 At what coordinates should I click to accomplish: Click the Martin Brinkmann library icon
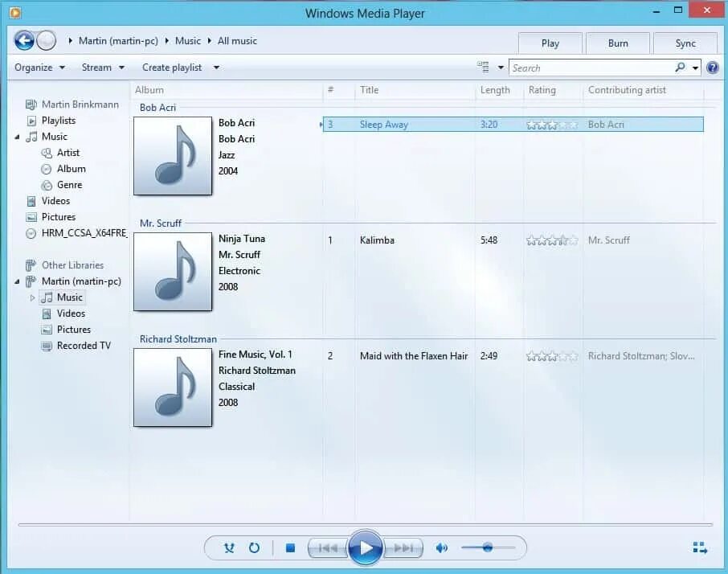tap(31, 105)
